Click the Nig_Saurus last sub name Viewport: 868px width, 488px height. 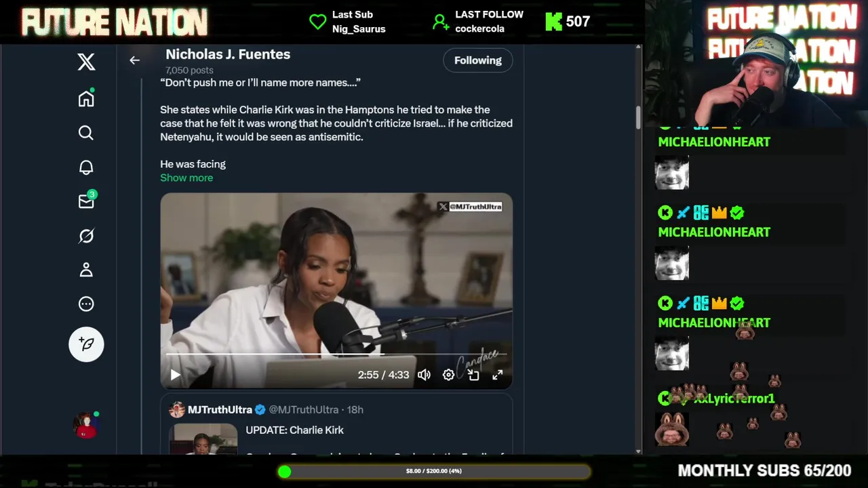pos(359,29)
